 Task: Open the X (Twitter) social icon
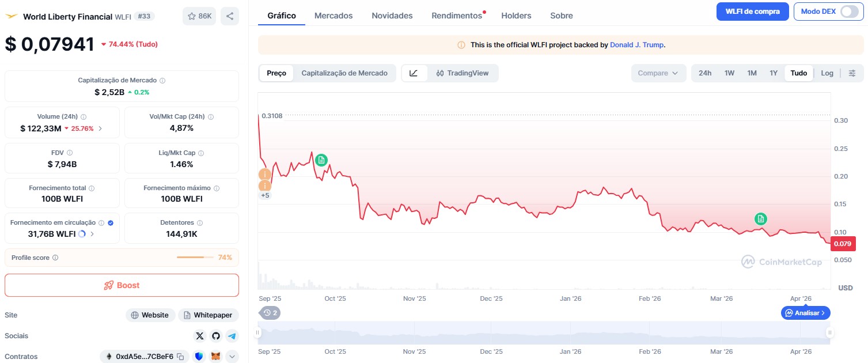pyautogui.click(x=200, y=336)
